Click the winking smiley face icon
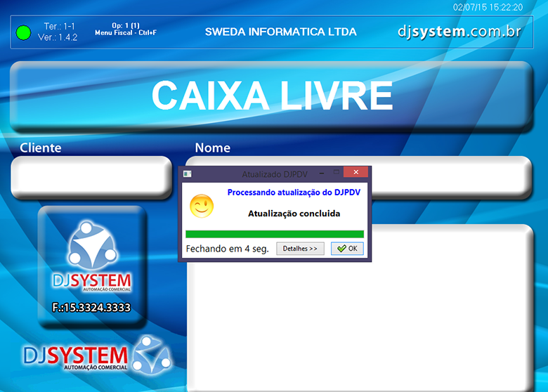The height and width of the screenshot is (392, 548). [201, 206]
